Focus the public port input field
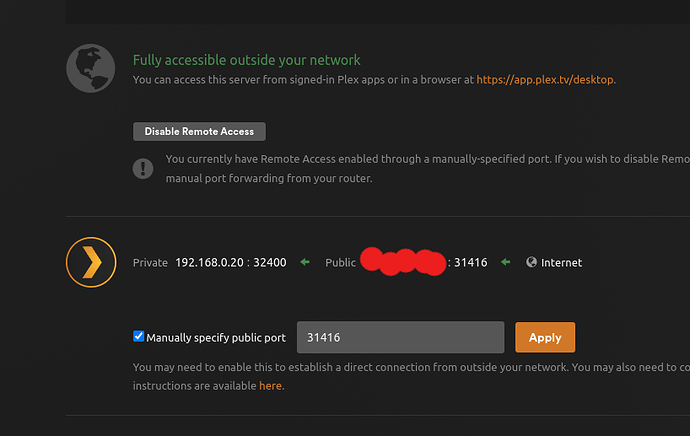This screenshot has width=690, height=436. point(400,337)
